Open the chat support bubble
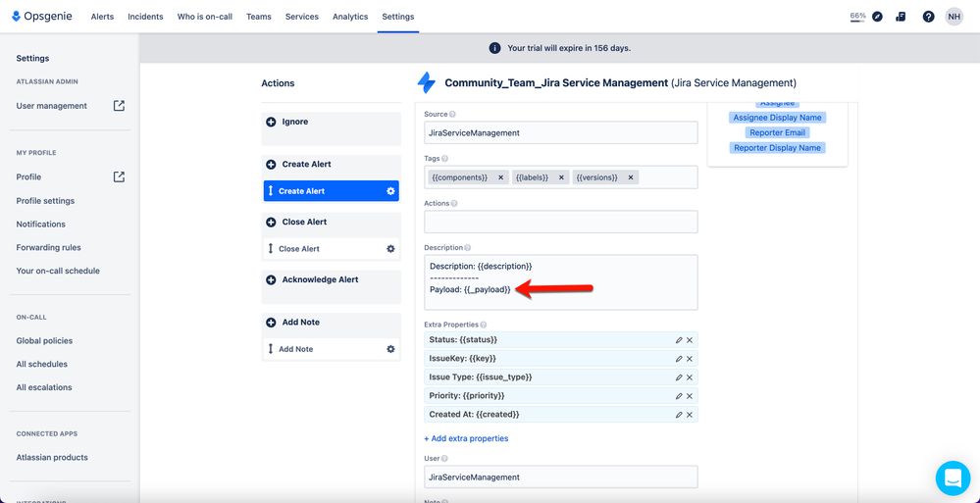This screenshot has height=503, width=980. click(x=953, y=478)
